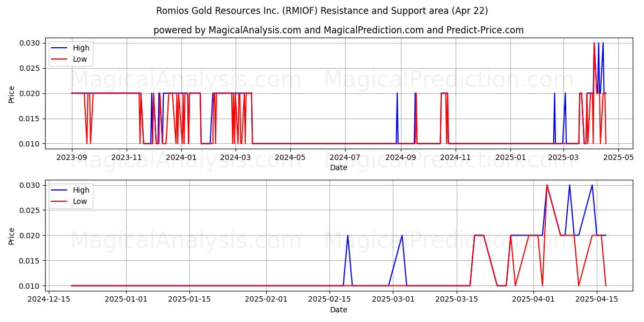This screenshot has height=322, width=644.
Task: Click the 2024-03 tick label
Action: pos(236,157)
